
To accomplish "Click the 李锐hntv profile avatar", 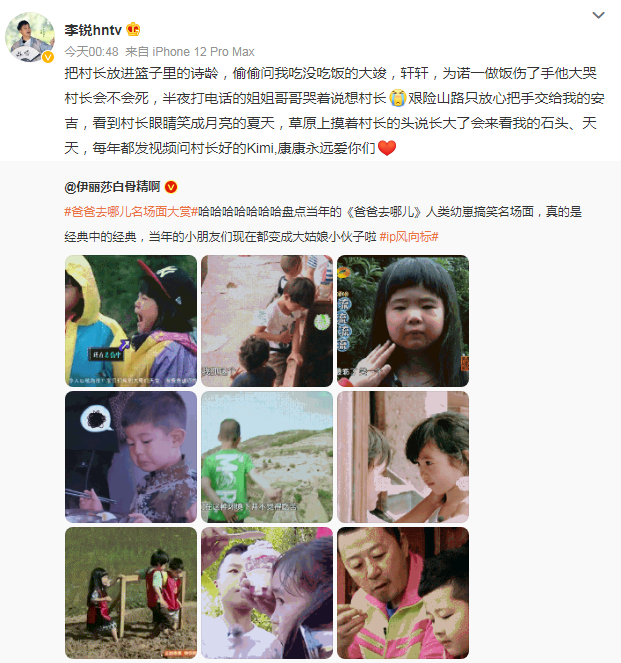I will tap(30, 37).
